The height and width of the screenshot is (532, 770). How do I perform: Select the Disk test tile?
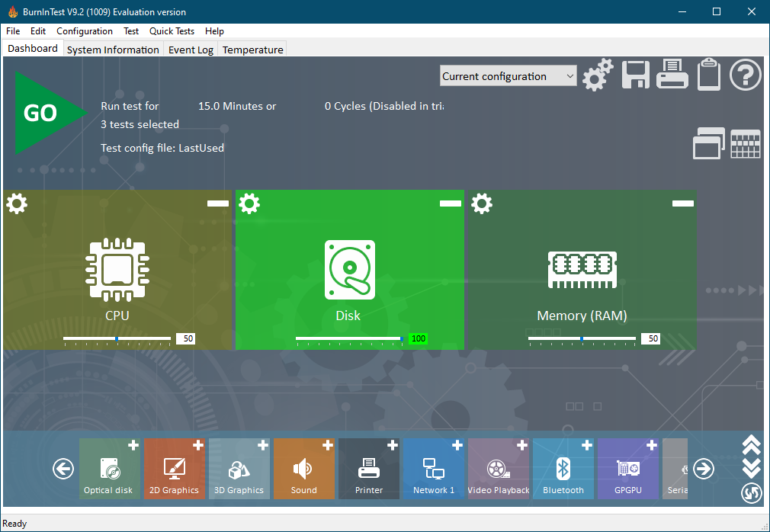(350, 270)
